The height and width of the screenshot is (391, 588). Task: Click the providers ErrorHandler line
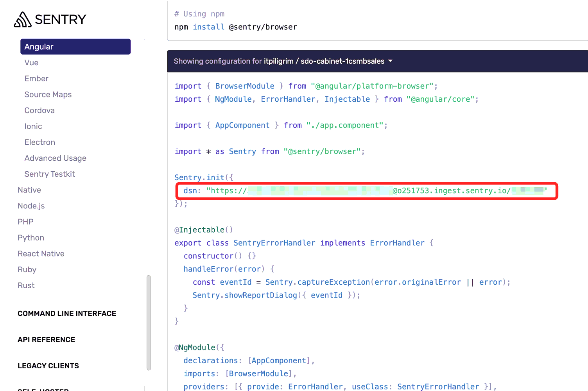click(340, 387)
